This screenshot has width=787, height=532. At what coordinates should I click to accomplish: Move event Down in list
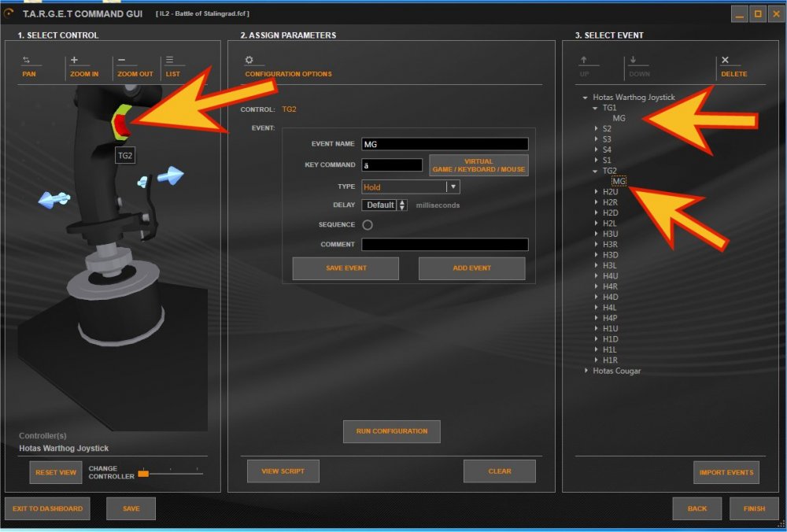pos(639,67)
